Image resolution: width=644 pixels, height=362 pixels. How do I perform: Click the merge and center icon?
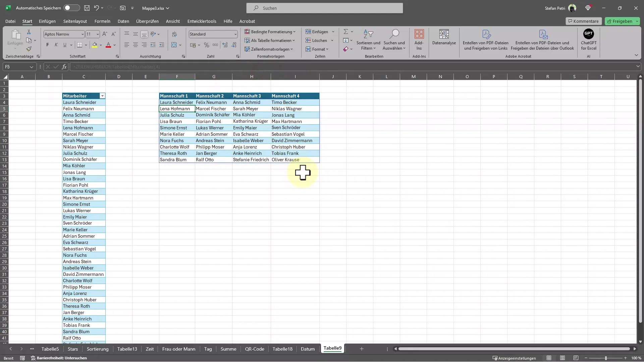pos(174,45)
